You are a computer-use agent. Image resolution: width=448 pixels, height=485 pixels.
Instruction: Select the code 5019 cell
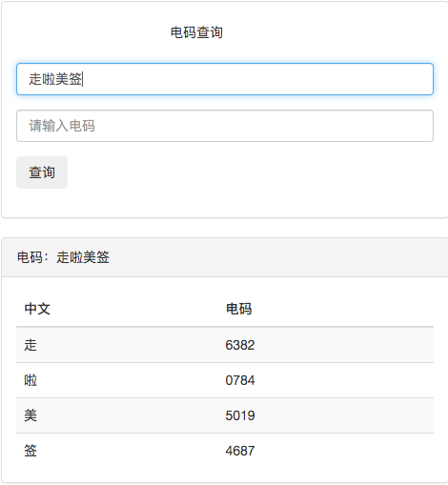point(240,415)
